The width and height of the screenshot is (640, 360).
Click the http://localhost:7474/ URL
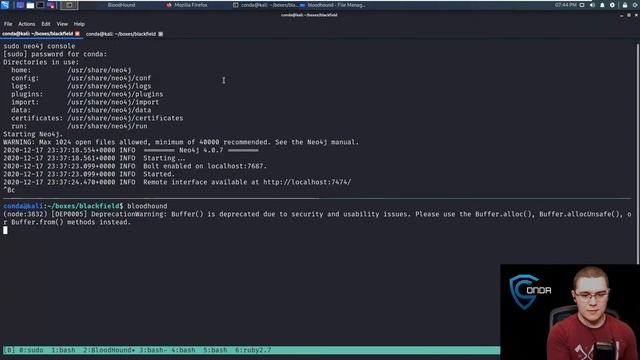pyautogui.click(x=307, y=182)
